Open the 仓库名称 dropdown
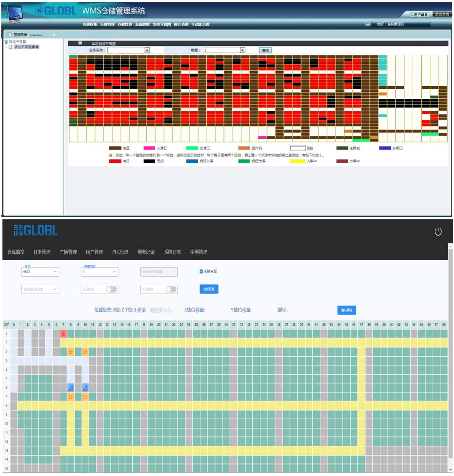 click(129, 50)
